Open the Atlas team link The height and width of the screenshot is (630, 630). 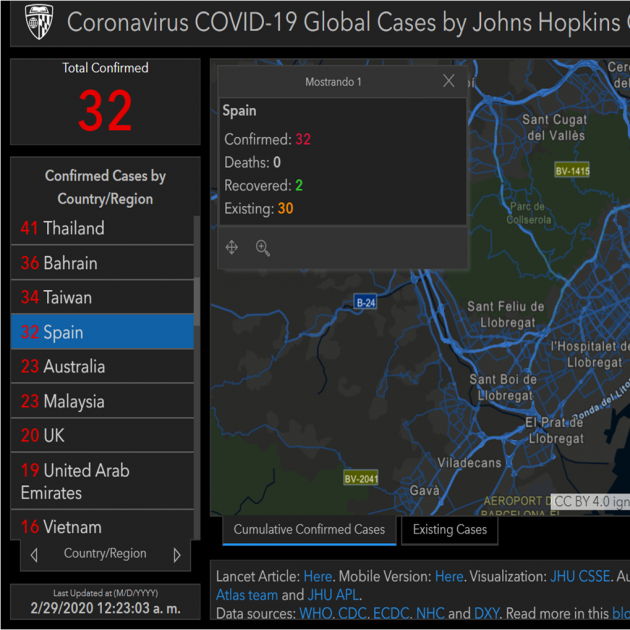click(247, 595)
